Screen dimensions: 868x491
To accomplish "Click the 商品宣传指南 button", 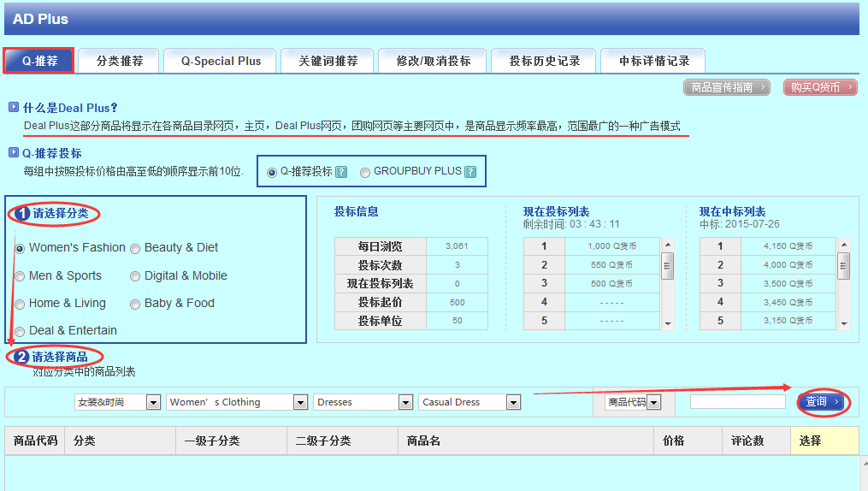I will coord(727,87).
